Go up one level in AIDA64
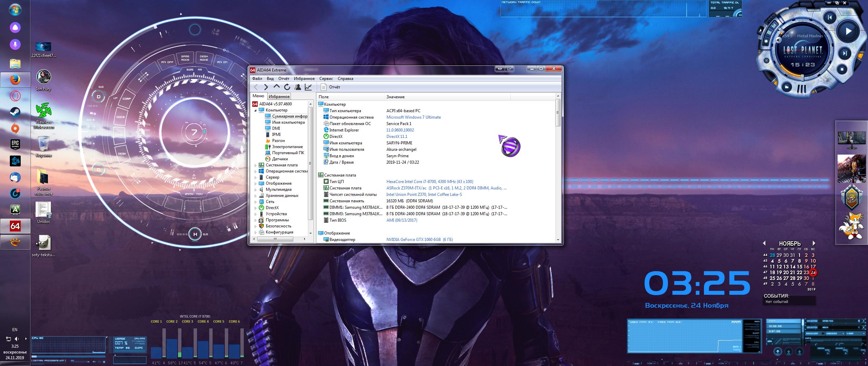This screenshot has width=868, height=366. pos(277,87)
